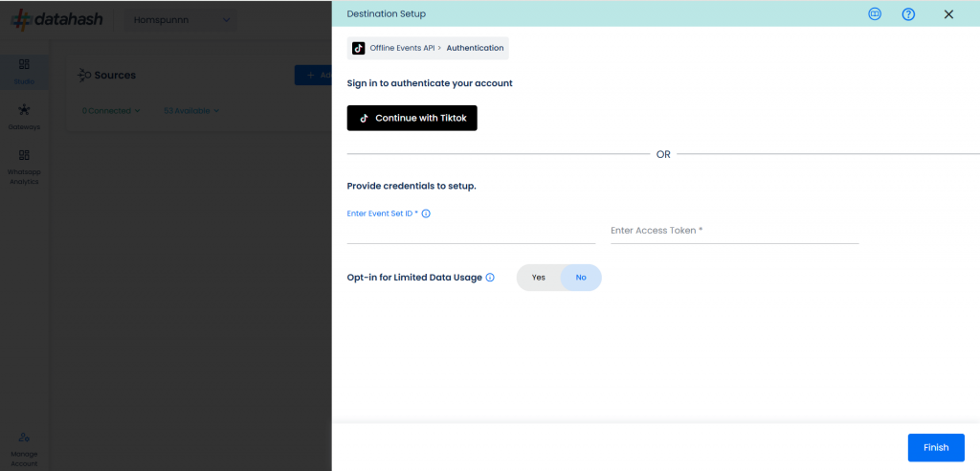Open Manage Account at sidebar bottom

[x=24, y=449]
